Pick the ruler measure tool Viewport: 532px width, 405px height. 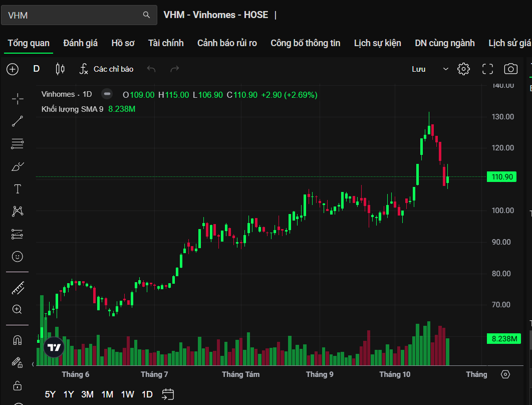(x=18, y=288)
